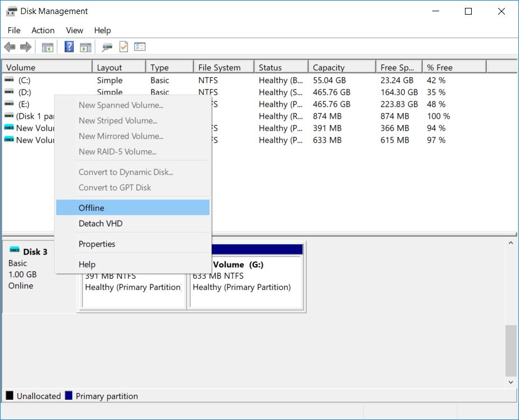
Task: Open the Action menu
Action: 43,30
